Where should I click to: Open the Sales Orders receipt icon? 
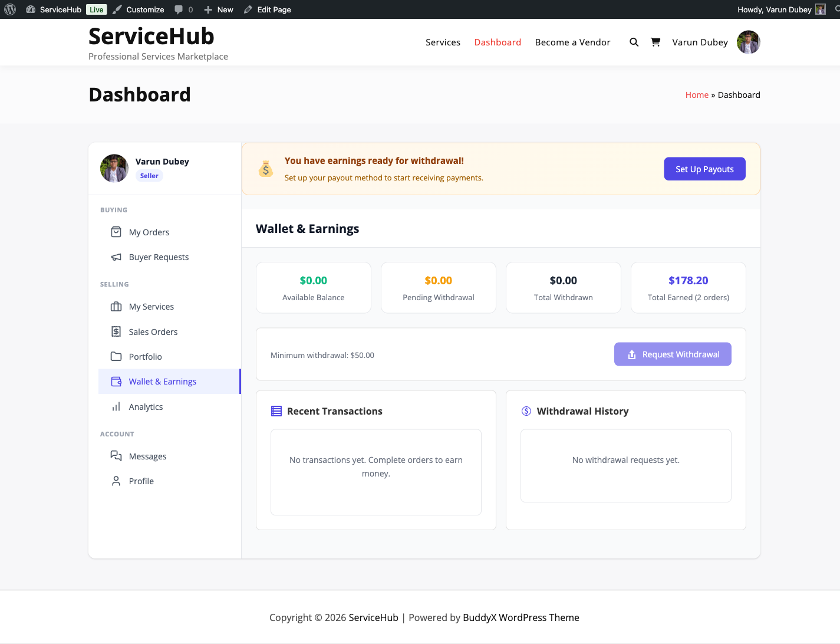[116, 331]
